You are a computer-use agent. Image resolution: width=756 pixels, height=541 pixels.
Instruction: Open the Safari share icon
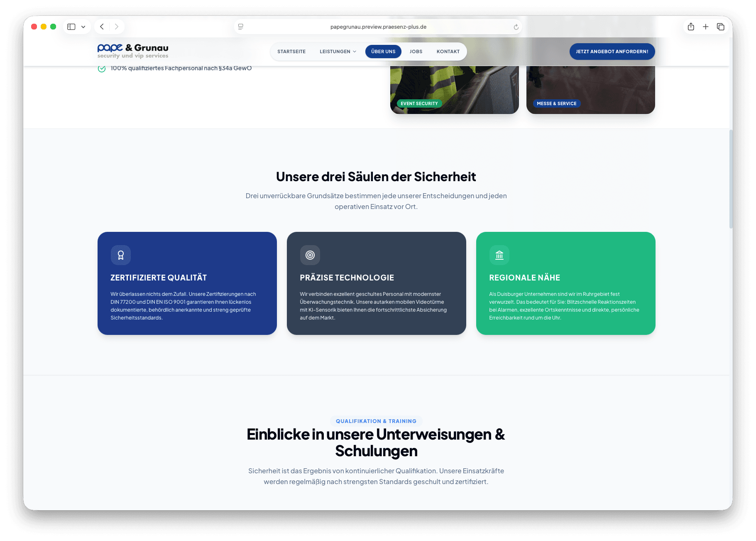coord(691,27)
